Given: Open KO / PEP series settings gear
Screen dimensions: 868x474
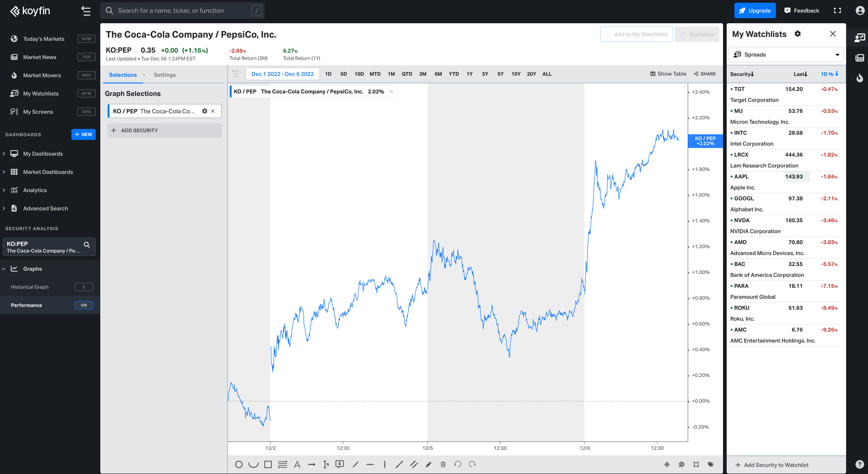Looking at the screenshot, I should click(204, 111).
